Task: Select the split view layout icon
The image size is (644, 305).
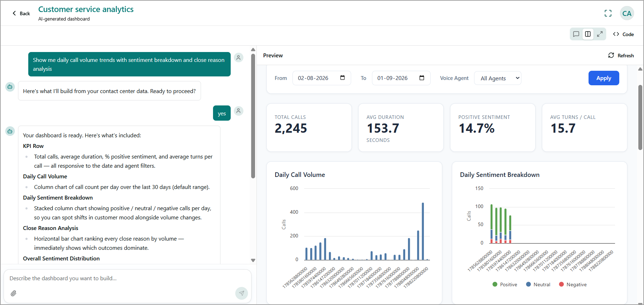Action: point(588,34)
